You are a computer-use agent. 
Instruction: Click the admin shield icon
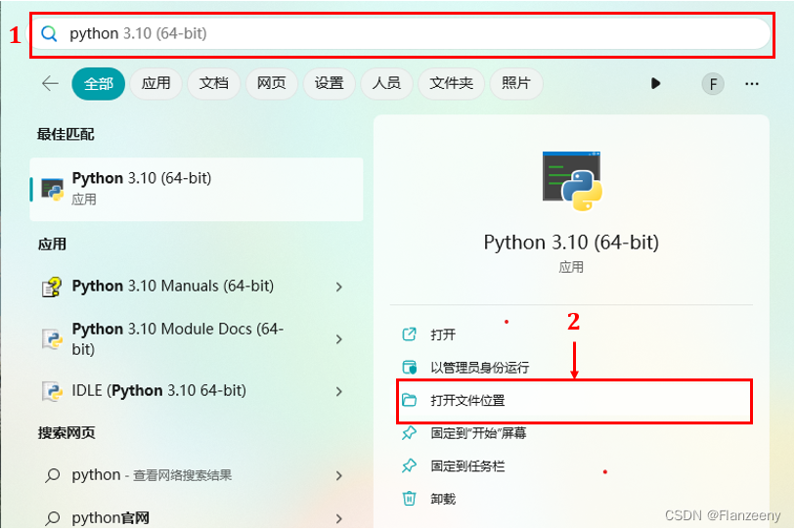pyautogui.click(x=409, y=367)
